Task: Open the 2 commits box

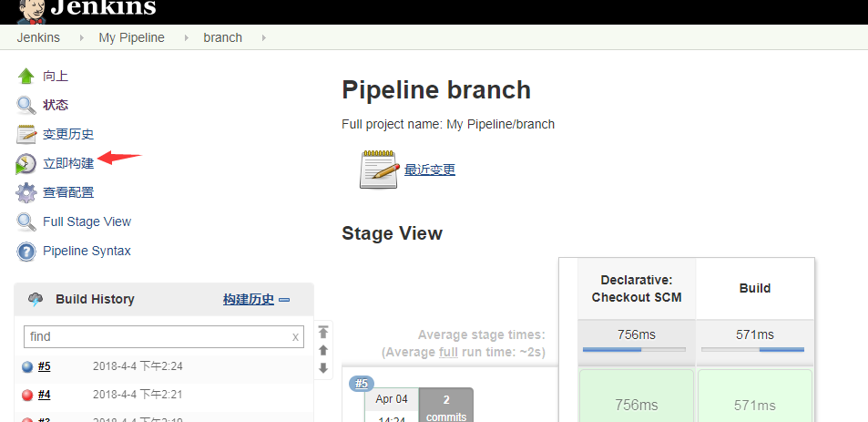Action: [446, 405]
